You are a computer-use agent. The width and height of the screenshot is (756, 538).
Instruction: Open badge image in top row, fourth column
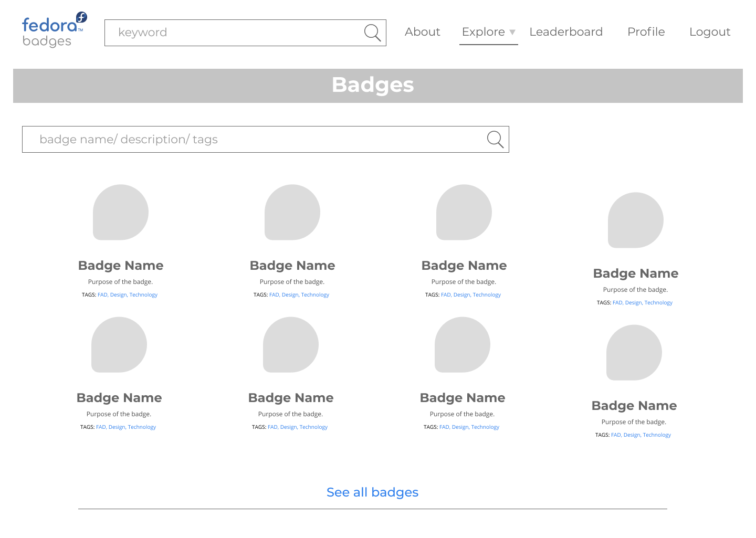pyautogui.click(x=636, y=220)
